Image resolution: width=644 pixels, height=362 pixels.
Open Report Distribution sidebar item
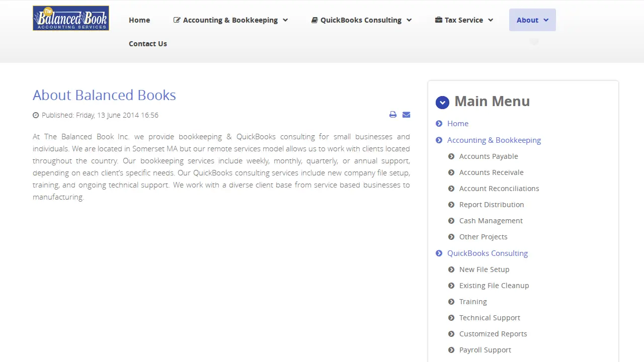[x=492, y=205]
